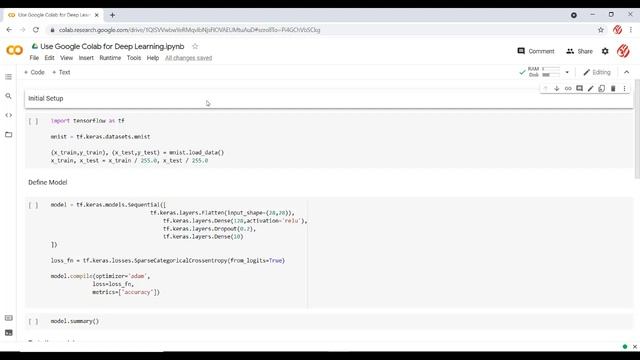Open Chrome three-dot menu
This screenshot has height=360, width=640.
[631, 30]
